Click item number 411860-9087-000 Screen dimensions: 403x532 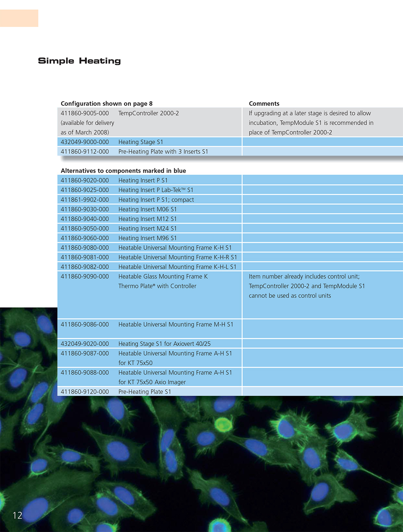point(85,354)
